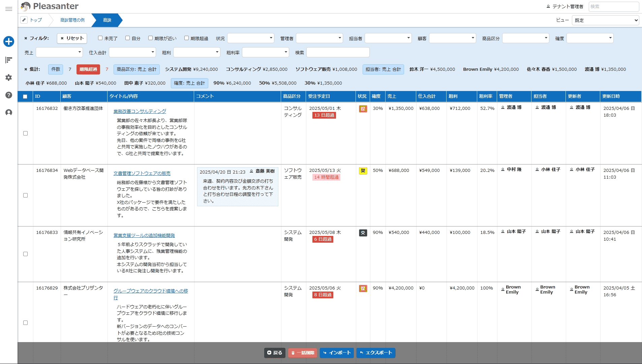Open the 業務改善コンサルティング record link
The image size is (642, 364).
tap(140, 111)
